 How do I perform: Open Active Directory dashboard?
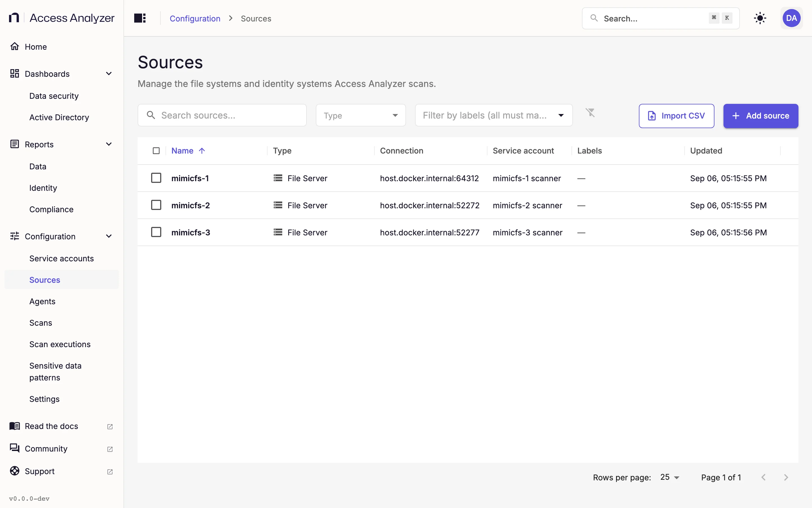[x=59, y=118]
